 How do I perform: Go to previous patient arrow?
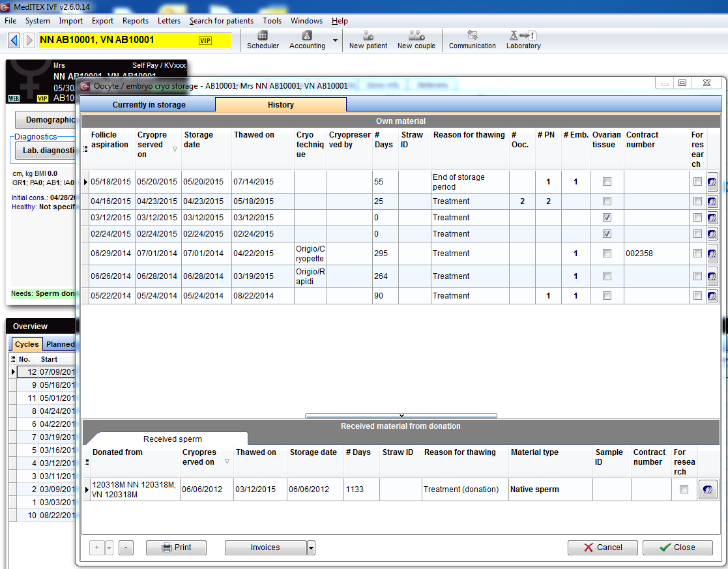tap(14, 40)
